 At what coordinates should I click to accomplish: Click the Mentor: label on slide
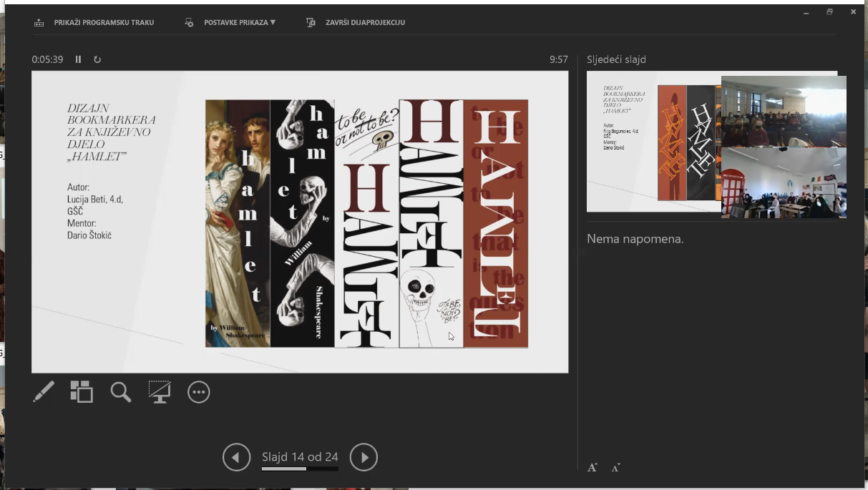(x=82, y=223)
